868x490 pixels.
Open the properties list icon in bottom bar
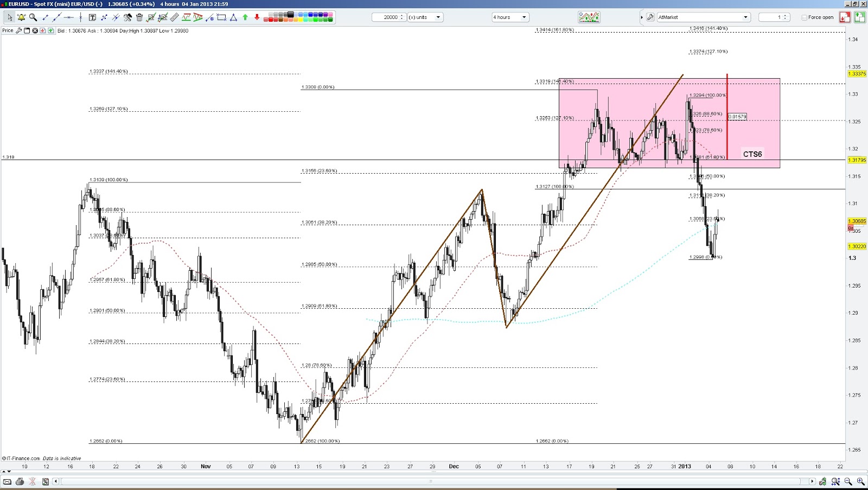coord(46,481)
